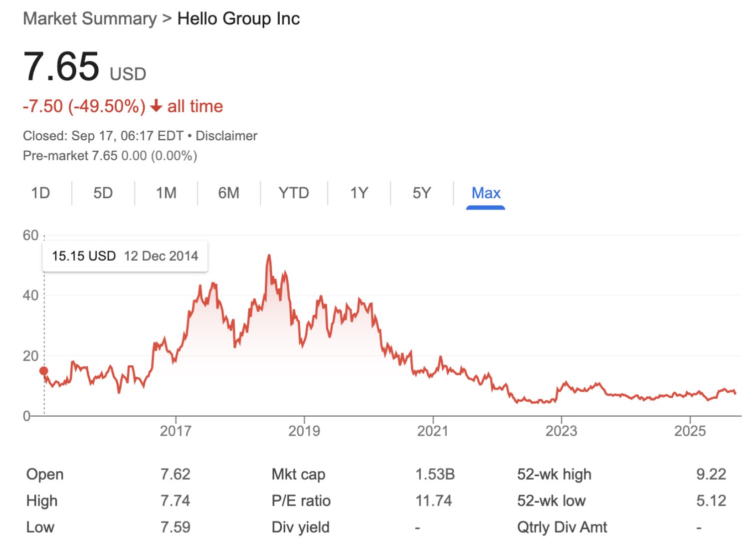Open the 6M chart view
756x549 pixels.
[x=229, y=193]
